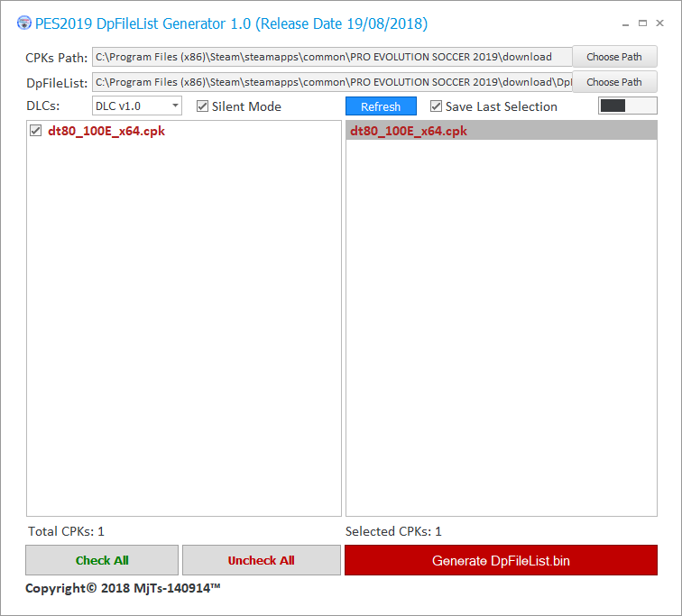Flip the dark theme toggle switch
This screenshot has width=682, height=616.
pos(628,106)
